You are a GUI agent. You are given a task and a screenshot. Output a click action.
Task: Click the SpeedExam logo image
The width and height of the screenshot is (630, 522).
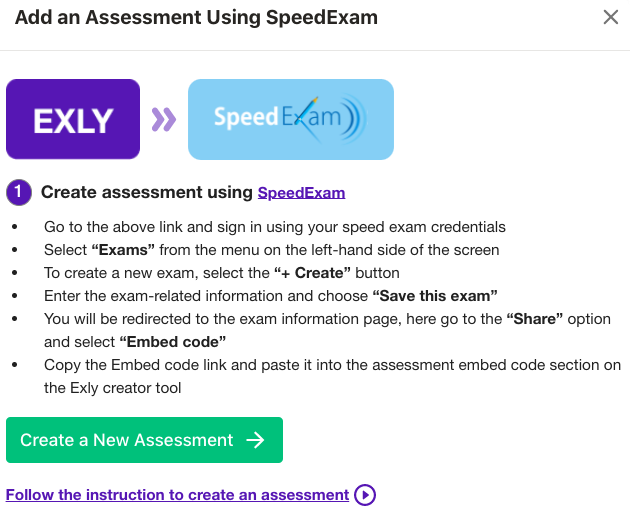(290, 120)
